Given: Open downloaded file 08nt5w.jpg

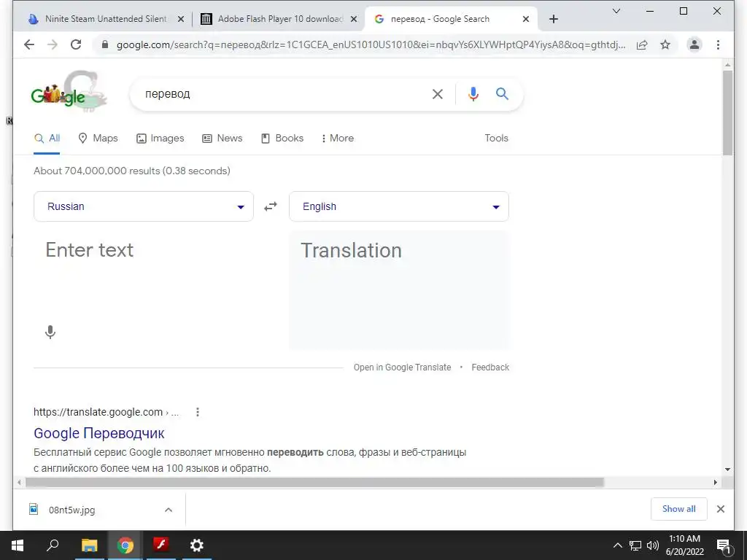Looking at the screenshot, I should (71, 510).
